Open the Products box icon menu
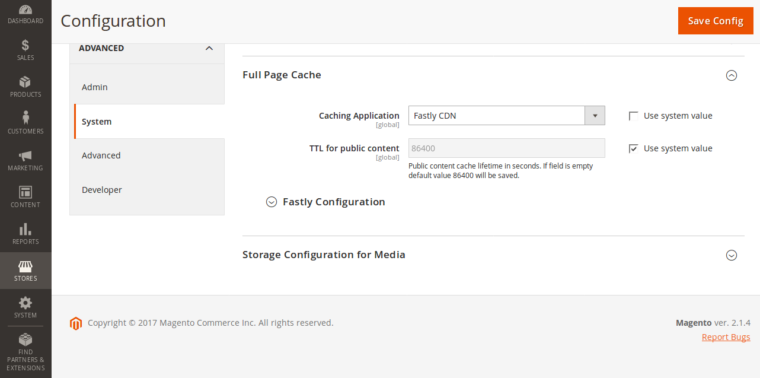760x378 pixels. coord(25,87)
